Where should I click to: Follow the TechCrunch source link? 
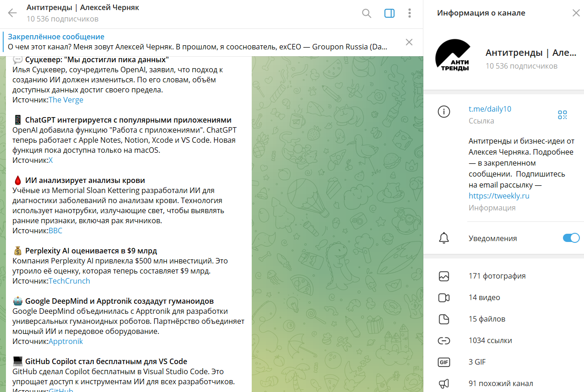click(70, 281)
